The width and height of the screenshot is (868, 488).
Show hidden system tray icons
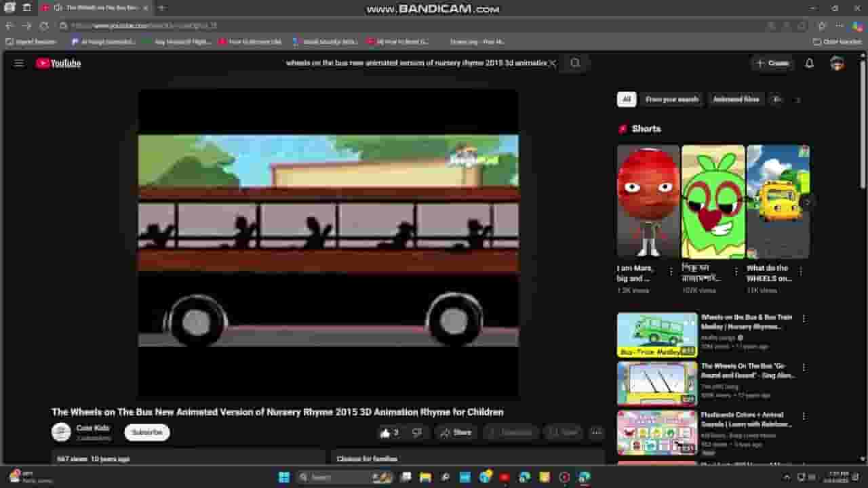pyautogui.click(x=787, y=477)
